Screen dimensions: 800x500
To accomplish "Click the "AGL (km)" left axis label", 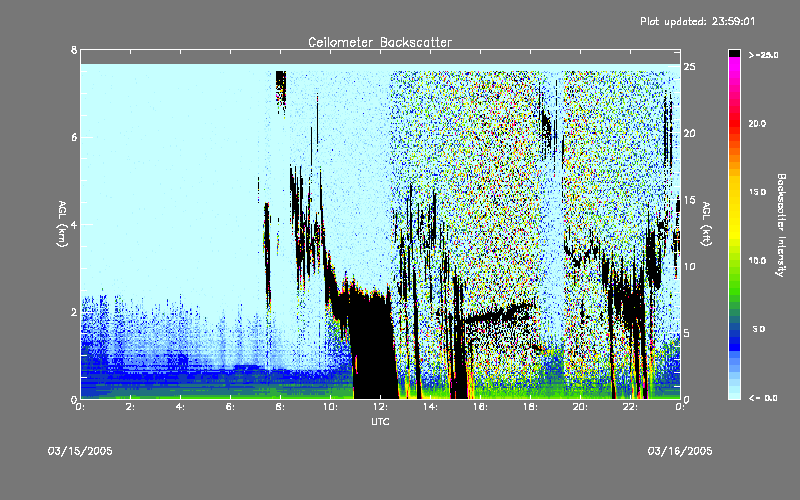I will click(x=62, y=224).
